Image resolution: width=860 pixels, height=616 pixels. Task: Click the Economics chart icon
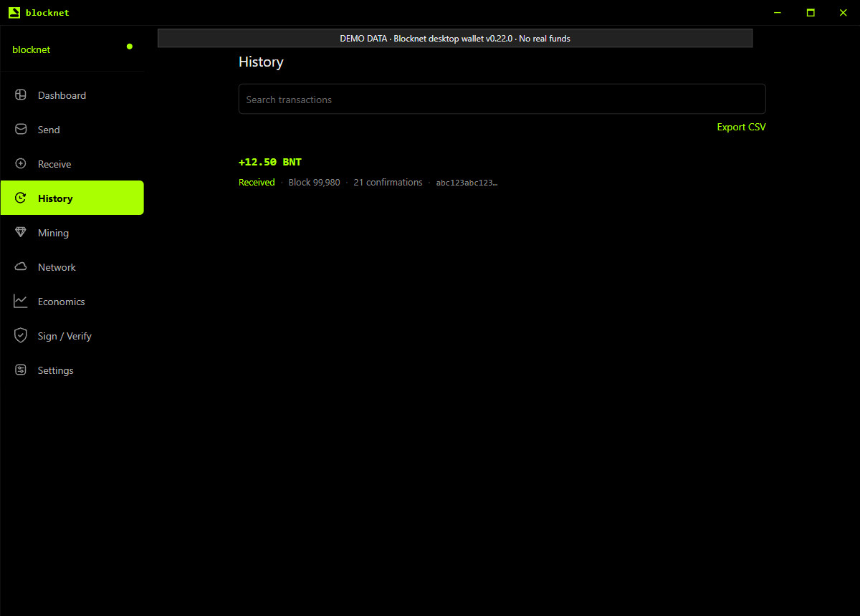[x=21, y=302]
